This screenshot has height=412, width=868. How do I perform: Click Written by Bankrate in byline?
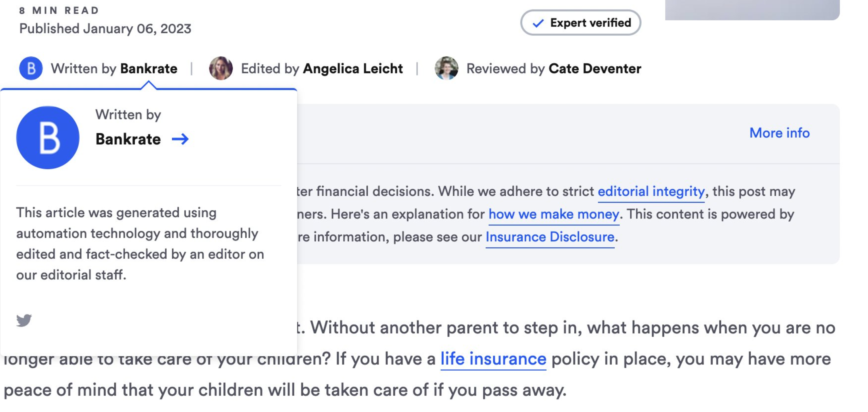click(149, 69)
